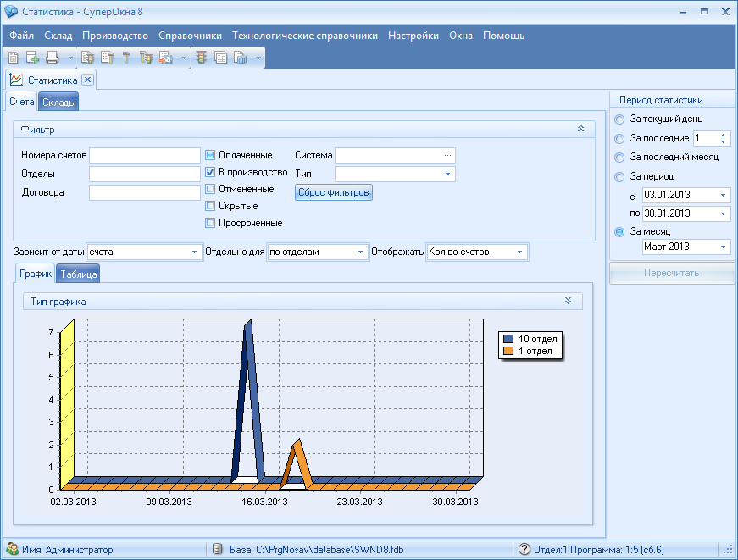
Task: Click the printer icon in toolbar
Action: (52, 58)
